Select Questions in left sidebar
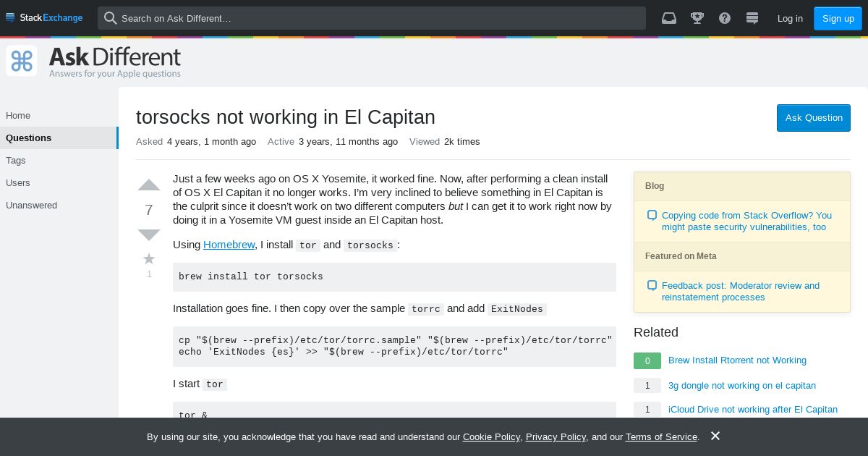 [58, 138]
